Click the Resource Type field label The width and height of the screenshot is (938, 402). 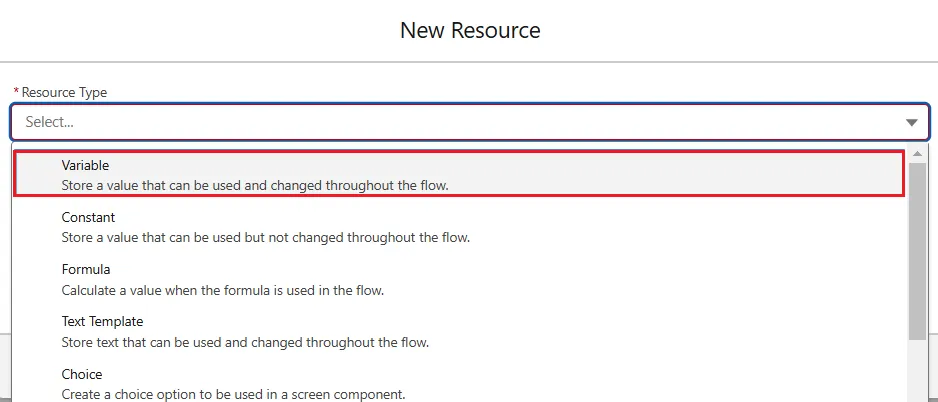pos(64,92)
